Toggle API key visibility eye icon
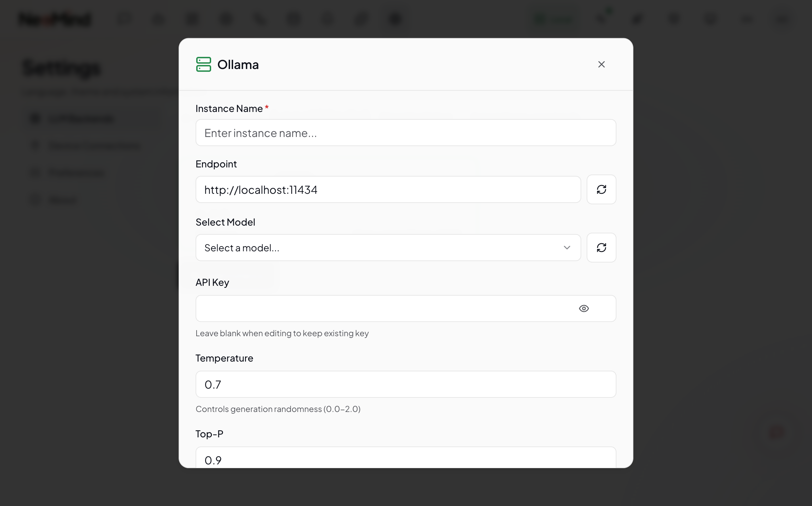Image resolution: width=812 pixels, height=506 pixels. pos(584,308)
